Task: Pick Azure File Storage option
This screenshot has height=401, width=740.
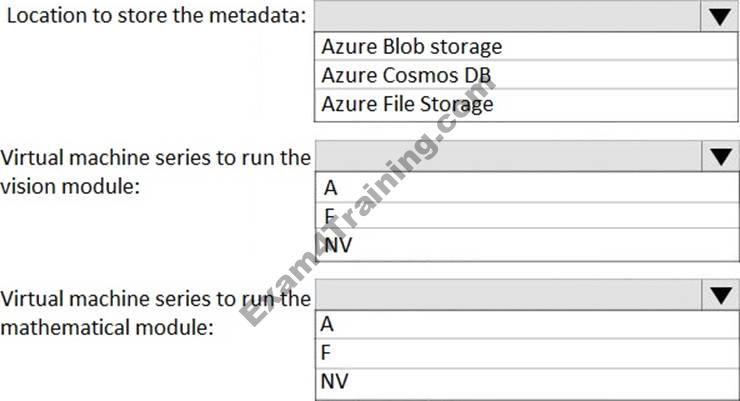Action: click(x=407, y=103)
